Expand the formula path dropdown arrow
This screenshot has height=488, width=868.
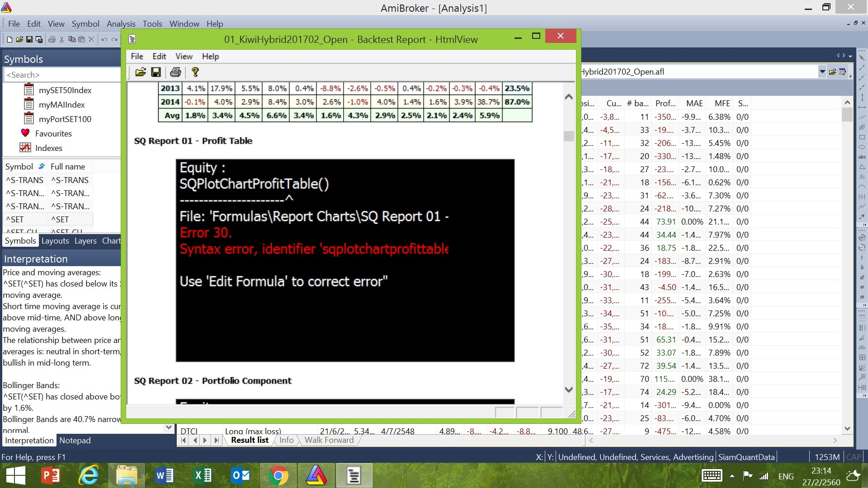[822, 71]
